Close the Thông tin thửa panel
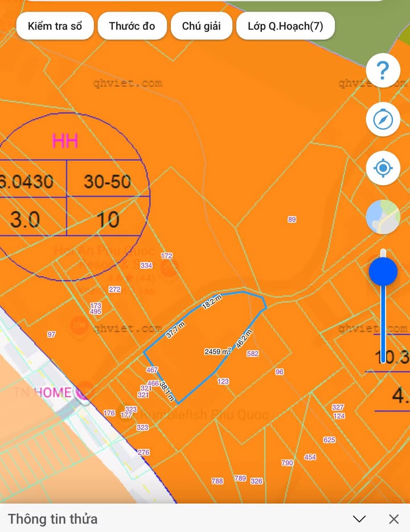The width and height of the screenshot is (410, 532). click(393, 519)
